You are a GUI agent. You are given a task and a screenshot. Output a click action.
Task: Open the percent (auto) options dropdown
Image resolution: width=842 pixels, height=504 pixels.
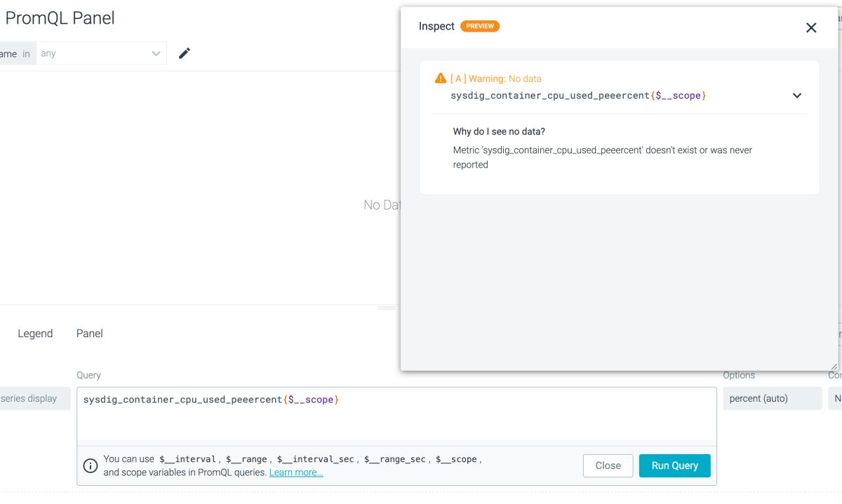(772, 398)
